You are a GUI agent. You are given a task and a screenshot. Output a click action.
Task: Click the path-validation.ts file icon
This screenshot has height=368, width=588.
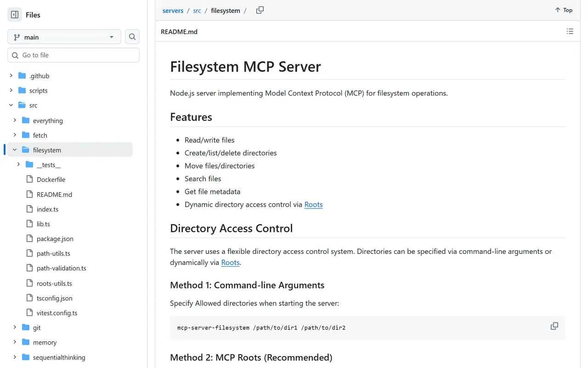[x=29, y=268]
